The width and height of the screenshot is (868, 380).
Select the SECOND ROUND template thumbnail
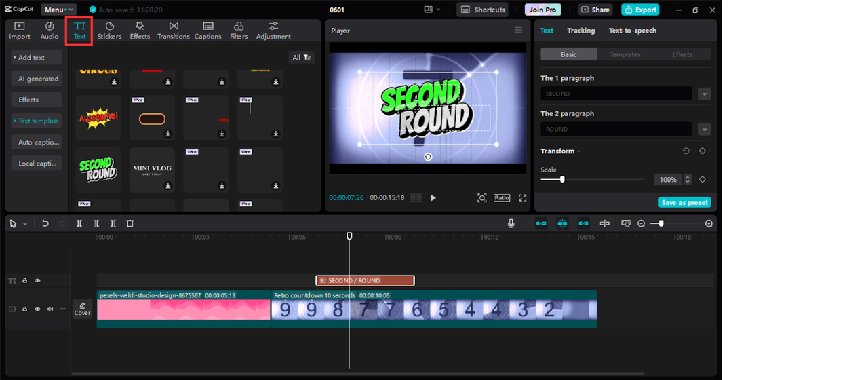[x=98, y=170]
